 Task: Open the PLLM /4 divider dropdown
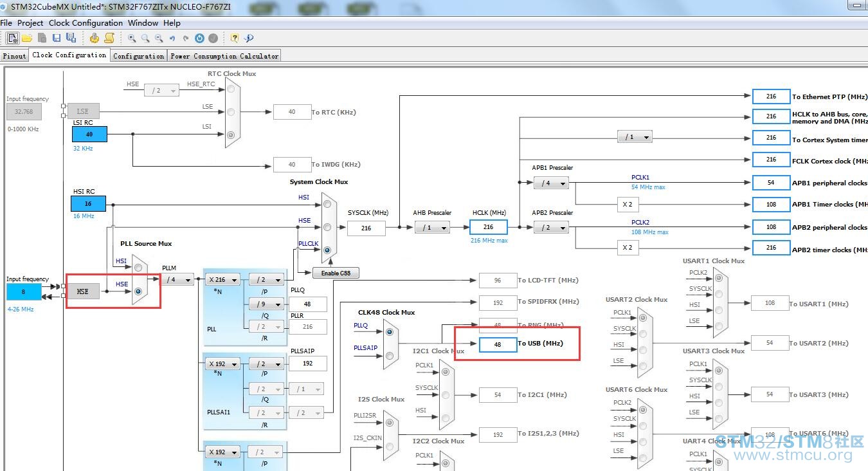pyautogui.click(x=177, y=279)
